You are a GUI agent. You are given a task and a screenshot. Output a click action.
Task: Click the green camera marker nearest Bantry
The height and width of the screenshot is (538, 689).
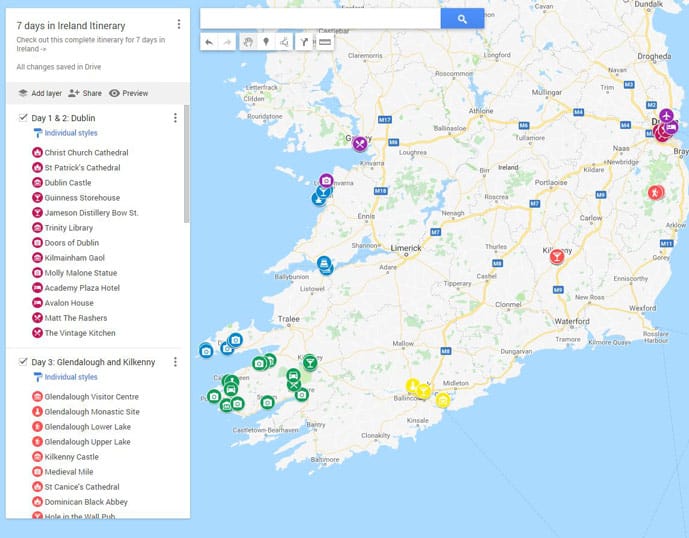[301, 395]
